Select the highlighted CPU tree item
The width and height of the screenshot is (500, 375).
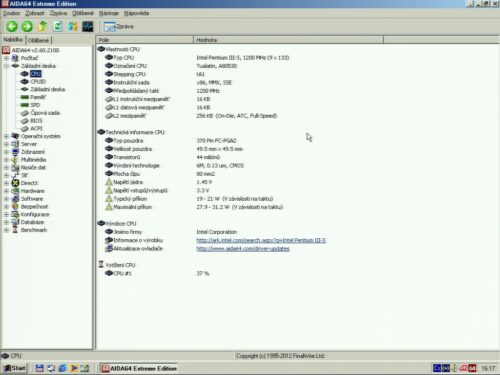[35, 74]
